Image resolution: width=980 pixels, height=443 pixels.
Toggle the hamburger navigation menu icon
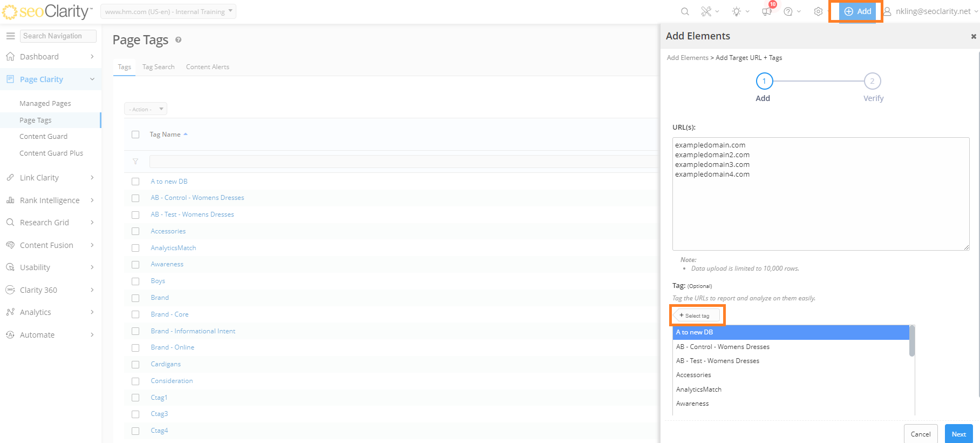pyautogui.click(x=10, y=36)
